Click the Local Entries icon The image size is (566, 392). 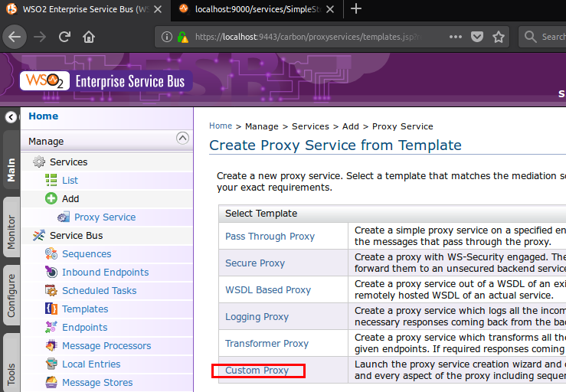[51, 364]
